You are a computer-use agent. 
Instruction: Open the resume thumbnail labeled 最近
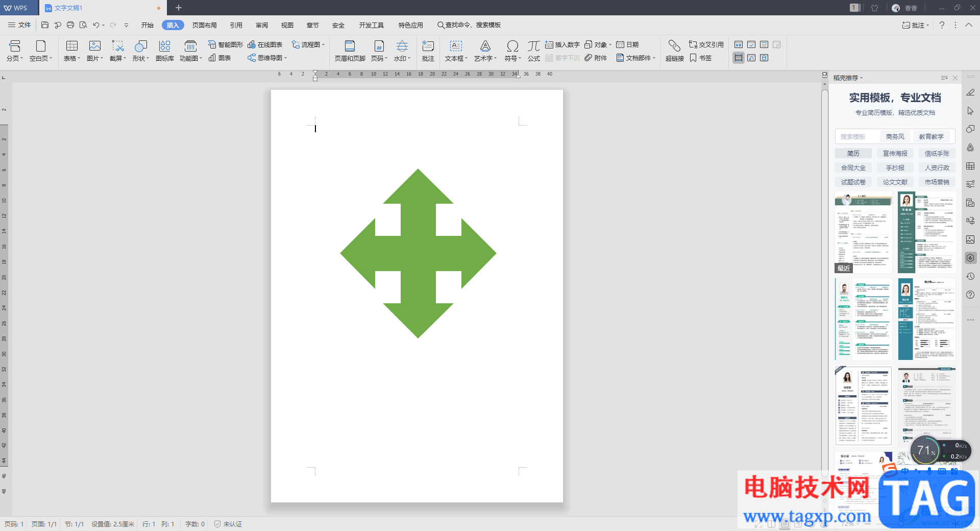(864, 232)
